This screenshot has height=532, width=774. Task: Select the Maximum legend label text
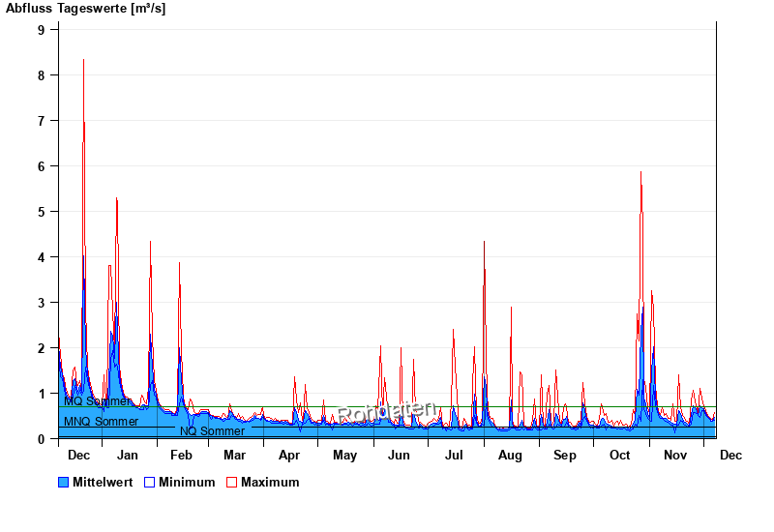click(270, 482)
